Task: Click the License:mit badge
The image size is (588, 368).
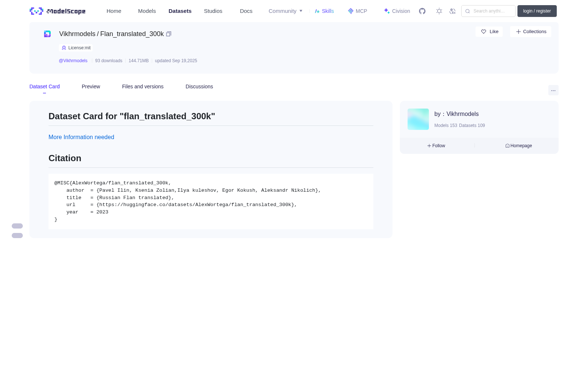Action: 76,48
